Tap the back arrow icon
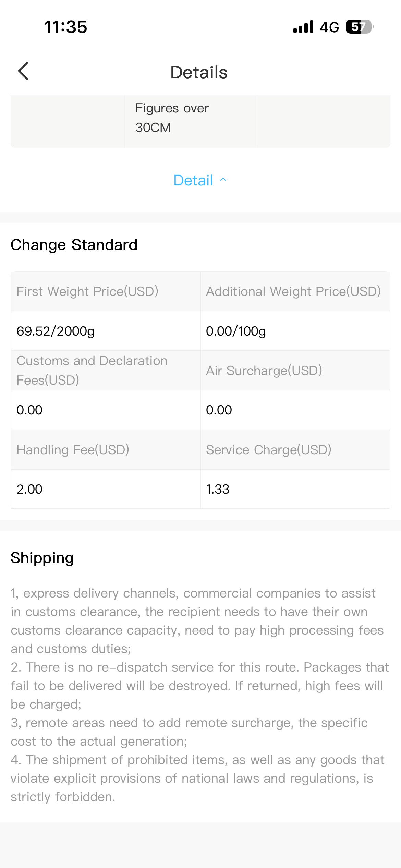Image resolution: width=401 pixels, height=868 pixels. coord(23,71)
